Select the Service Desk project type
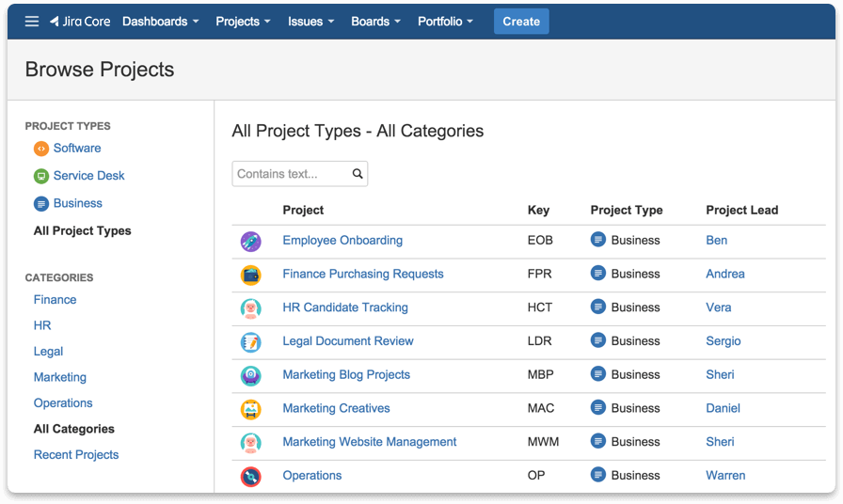 (88, 176)
